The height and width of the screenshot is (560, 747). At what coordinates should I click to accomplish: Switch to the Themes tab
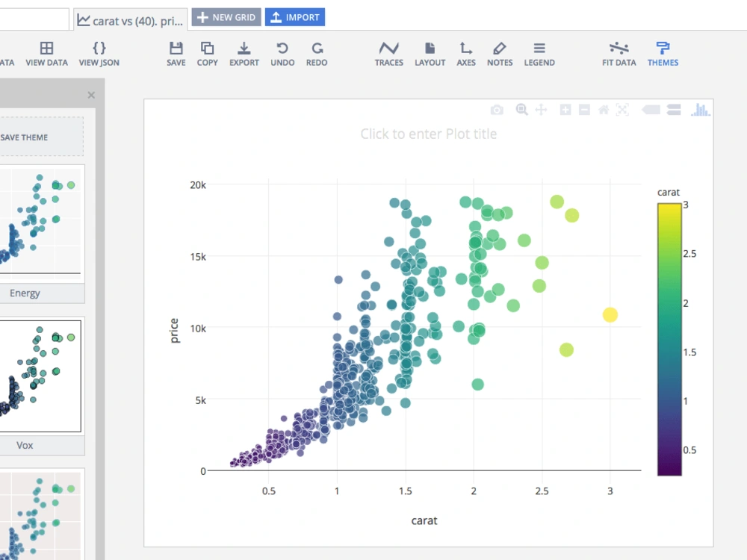coord(662,52)
